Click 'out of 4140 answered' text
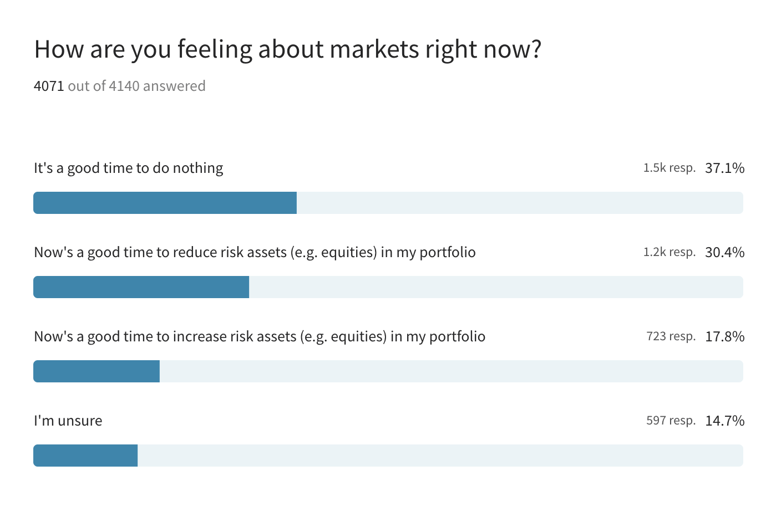Screen dimensions: 781x532 pyautogui.click(x=136, y=86)
